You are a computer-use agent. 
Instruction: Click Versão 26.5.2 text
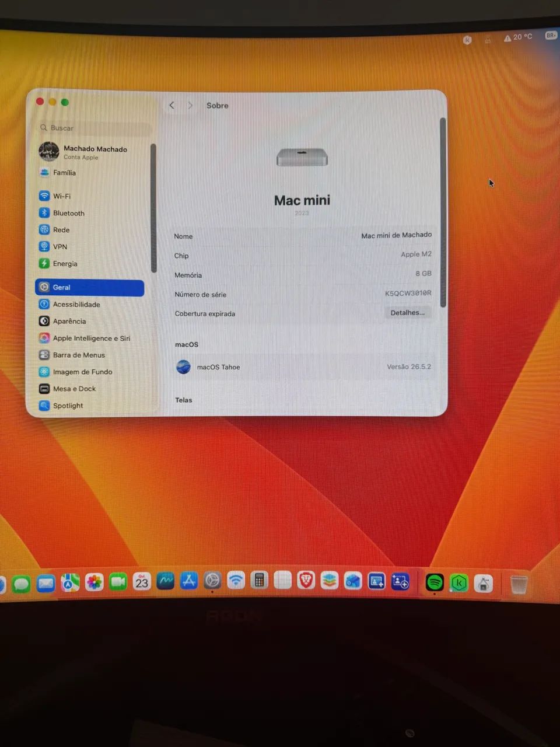(x=409, y=367)
